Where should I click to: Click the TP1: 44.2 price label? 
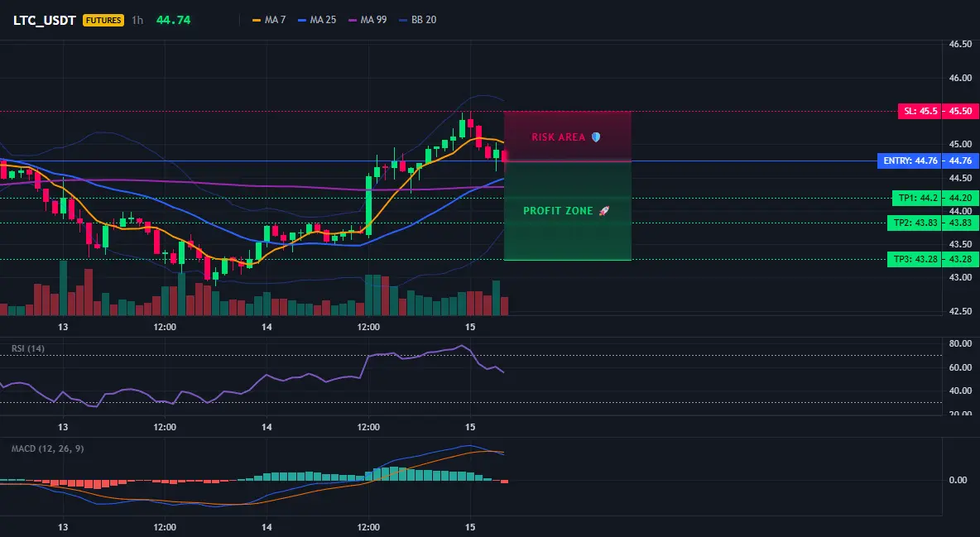(x=917, y=199)
